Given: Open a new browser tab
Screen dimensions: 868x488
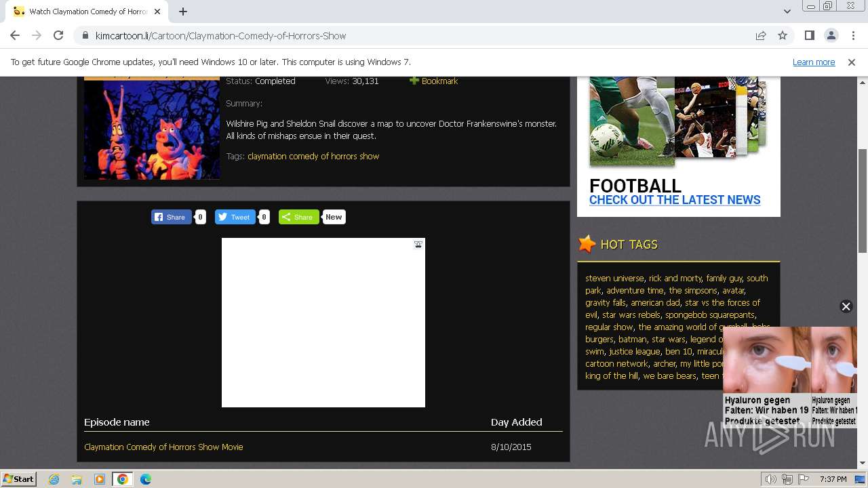Looking at the screenshot, I should click(183, 12).
